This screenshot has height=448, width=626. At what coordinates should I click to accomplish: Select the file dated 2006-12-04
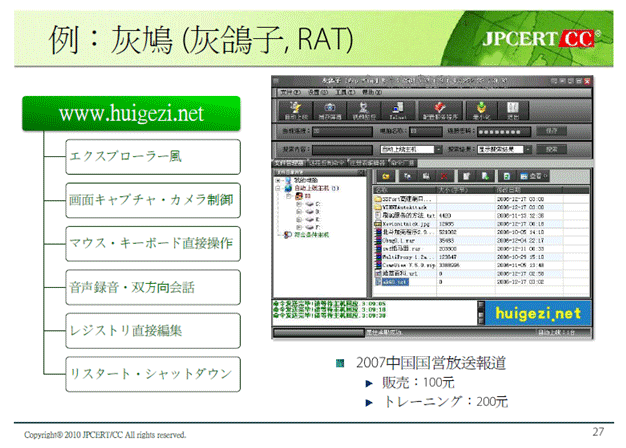click(x=481, y=240)
